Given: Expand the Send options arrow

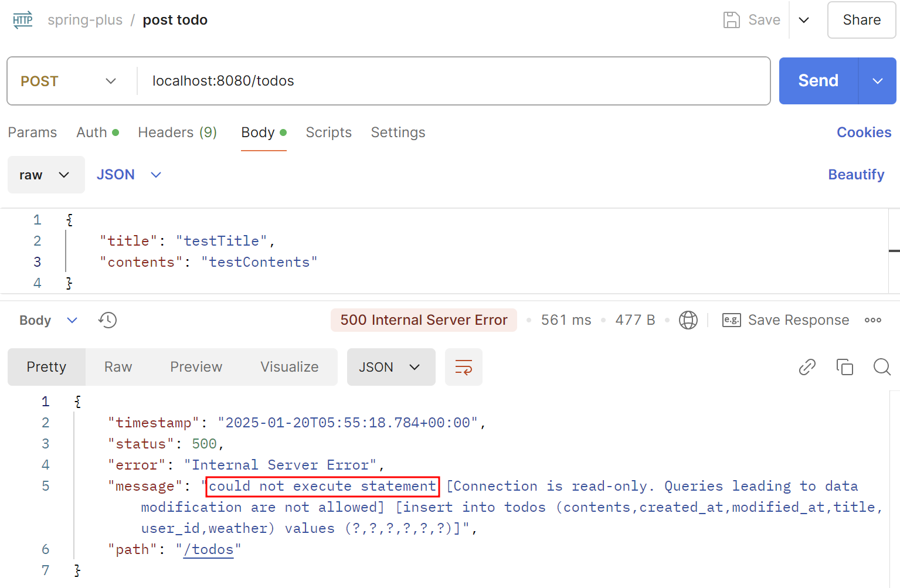Looking at the screenshot, I should [877, 81].
